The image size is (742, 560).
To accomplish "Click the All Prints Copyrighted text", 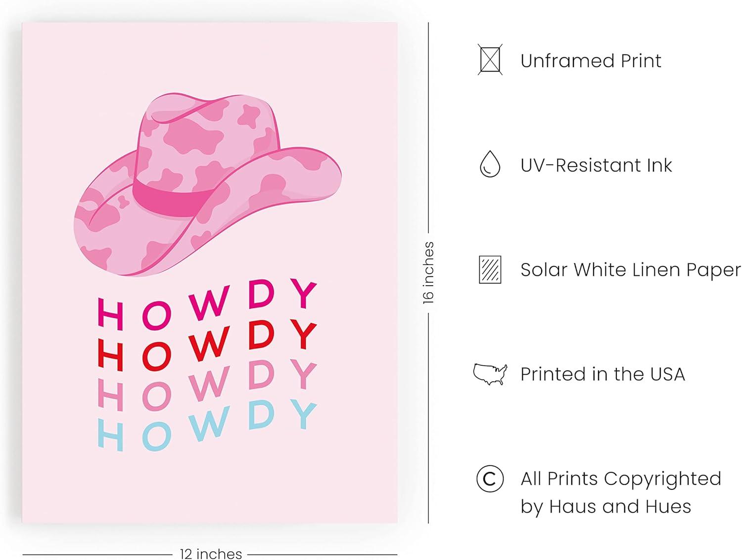I will tap(621, 479).
